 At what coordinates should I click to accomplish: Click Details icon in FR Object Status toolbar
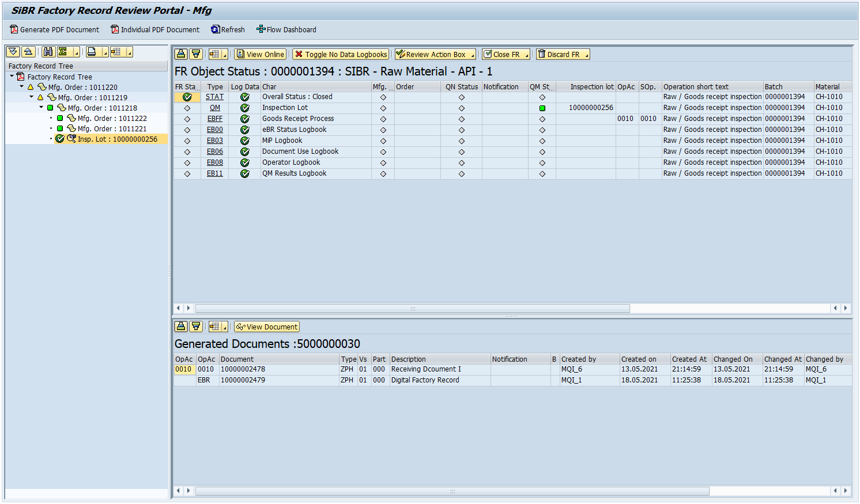pos(181,54)
